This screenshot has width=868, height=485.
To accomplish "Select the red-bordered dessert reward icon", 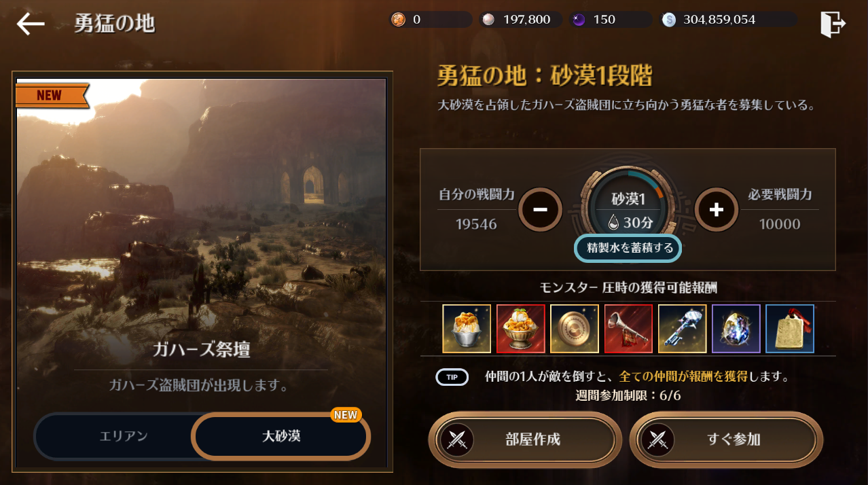I will point(520,329).
